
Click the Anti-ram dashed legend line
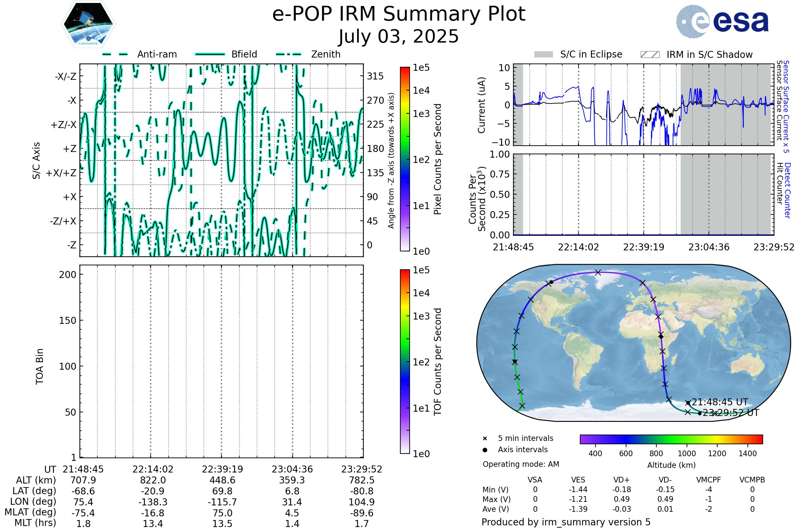click(x=115, y=54)
